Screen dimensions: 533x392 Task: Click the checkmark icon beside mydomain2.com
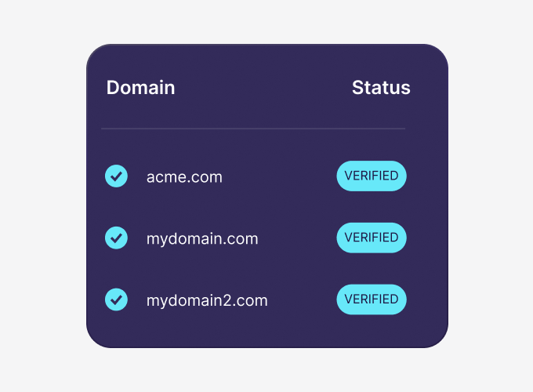click(x=116, y=299)
